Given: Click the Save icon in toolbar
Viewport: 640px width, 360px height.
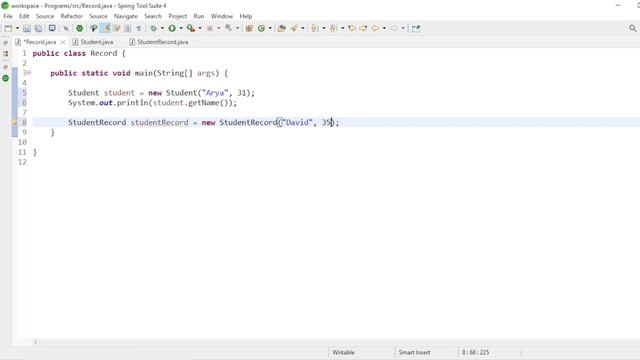Looking at the screenshot, I should tap(27, 28).
